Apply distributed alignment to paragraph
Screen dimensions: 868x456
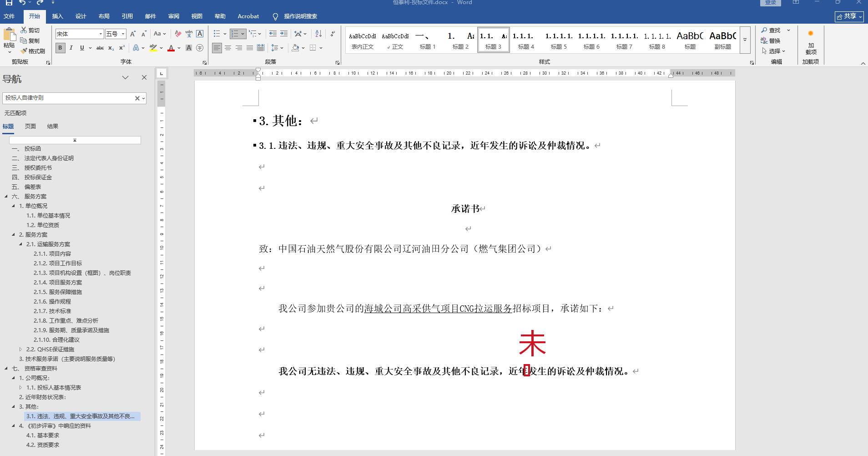point(261,48)
